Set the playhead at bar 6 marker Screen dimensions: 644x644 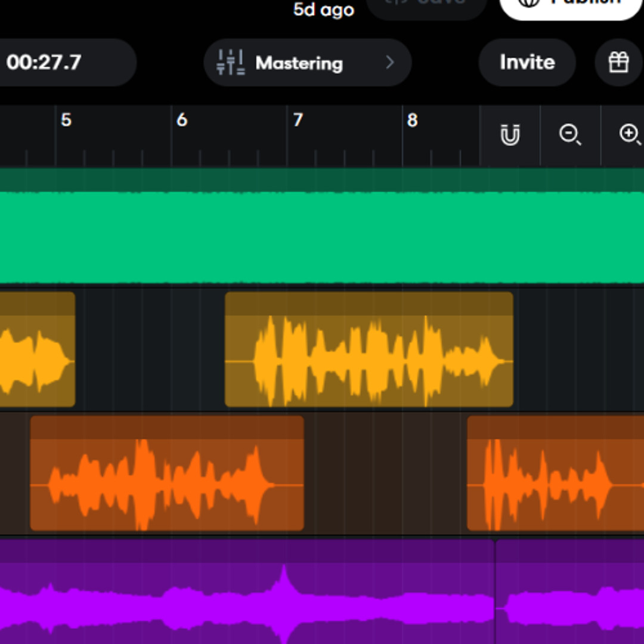(181, 120)
